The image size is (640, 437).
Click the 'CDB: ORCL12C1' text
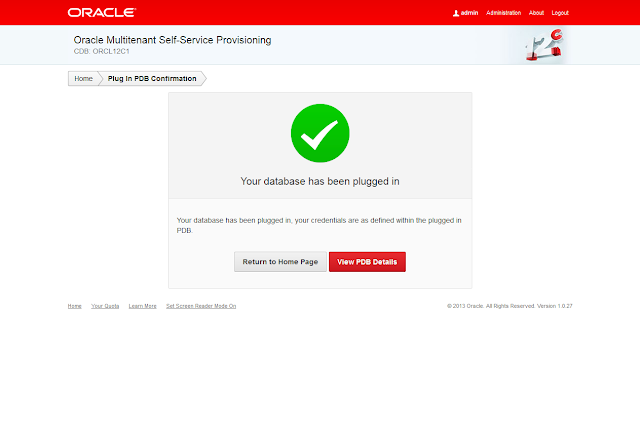point(102,51)
